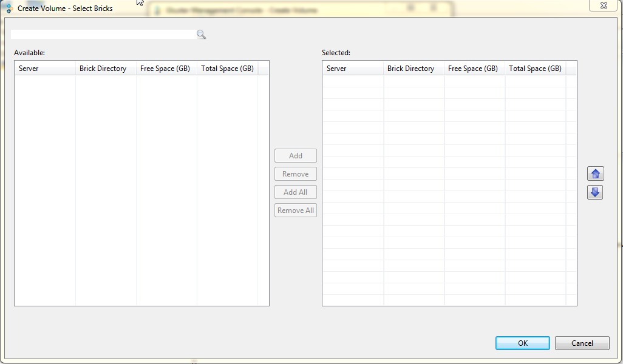
Task: Cancel the Select Bricks dialog
Action: pyautogui.click(x=582, y=343)
